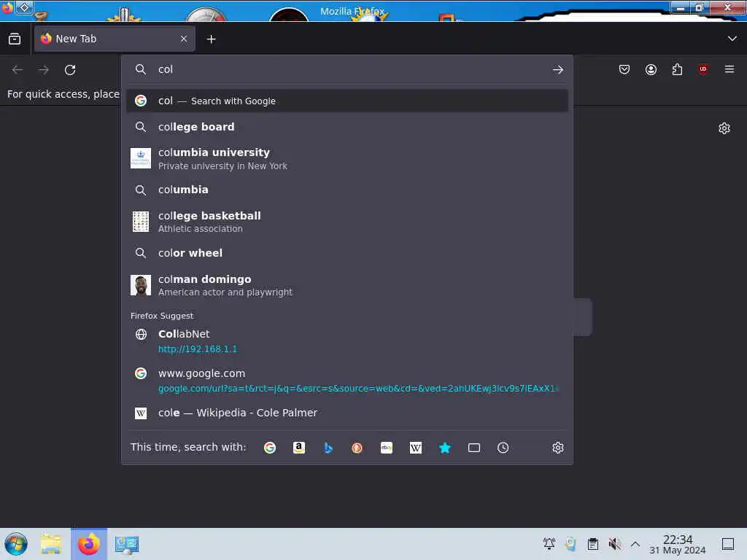Image resolution: width=747 pixels, height=560 pixels.
Task: Select the New Tab tab
Action: coord(115,39)
